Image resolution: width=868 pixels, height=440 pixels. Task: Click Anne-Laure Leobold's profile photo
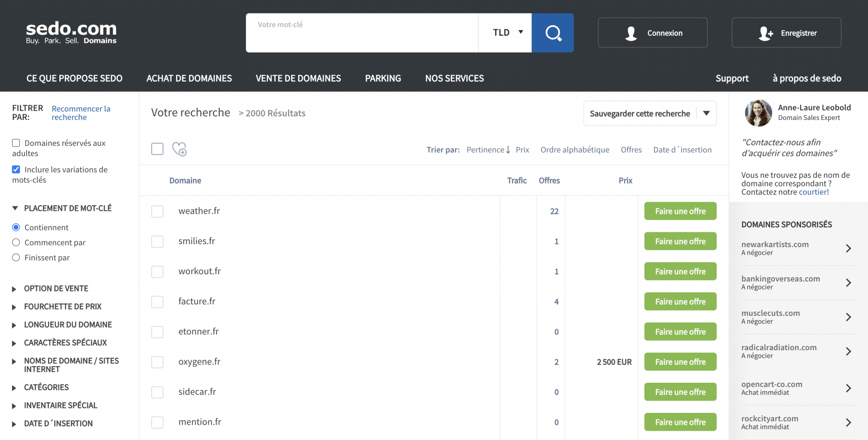(x=758, y=113)
